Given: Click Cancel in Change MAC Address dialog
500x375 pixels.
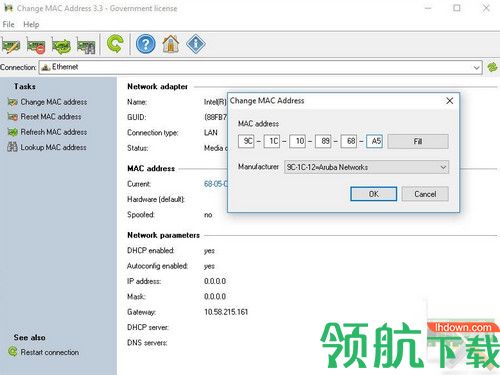Looking at the screenshot, I should [x=425, y=194].
